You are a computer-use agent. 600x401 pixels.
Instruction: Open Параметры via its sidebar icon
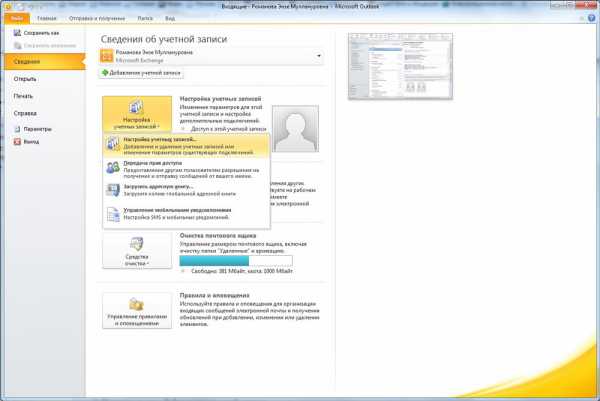(x=17, y=129)
